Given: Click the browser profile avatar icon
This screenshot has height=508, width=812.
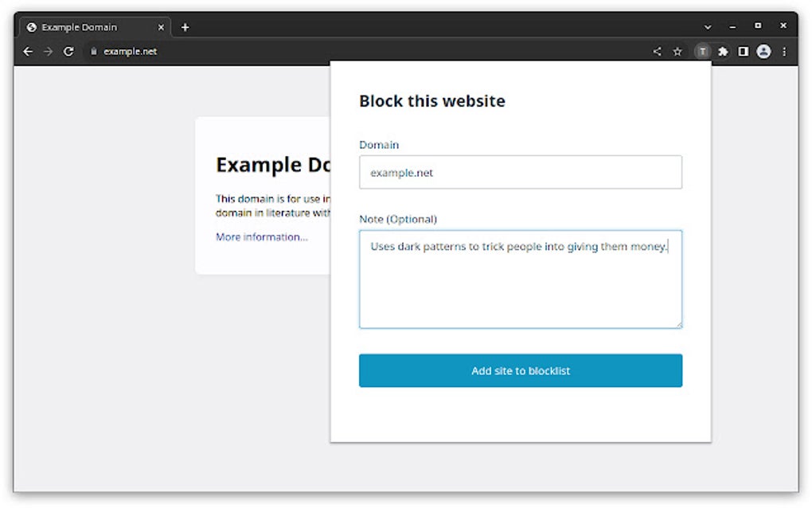Looking at the screenshot, I should [763, 51].
